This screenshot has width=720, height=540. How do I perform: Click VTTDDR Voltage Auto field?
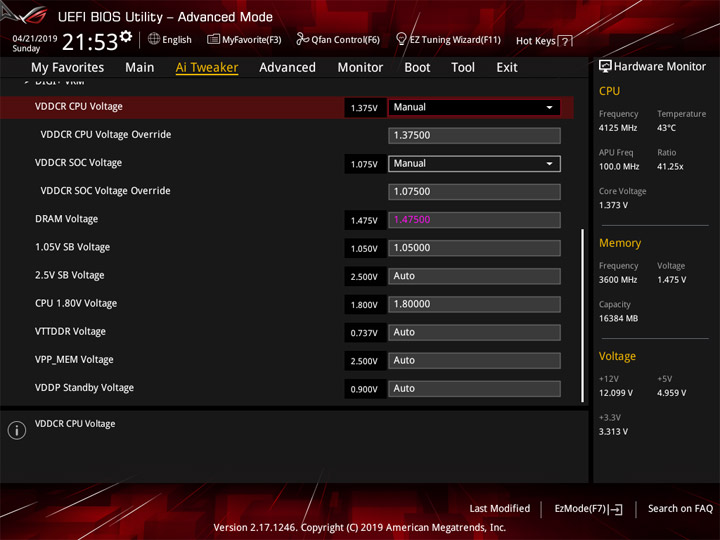pyautogui.click(x=474, y=332)
